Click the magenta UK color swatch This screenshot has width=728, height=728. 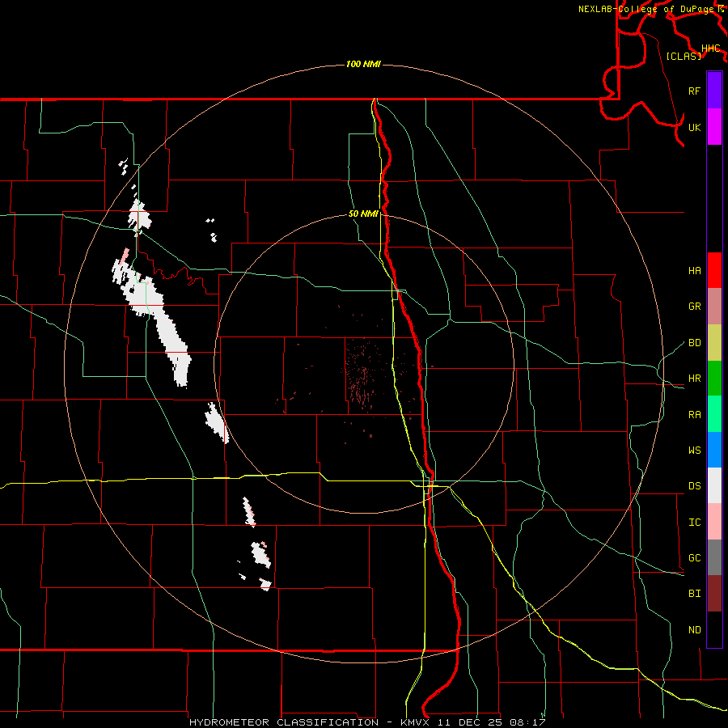click(714, 127)
